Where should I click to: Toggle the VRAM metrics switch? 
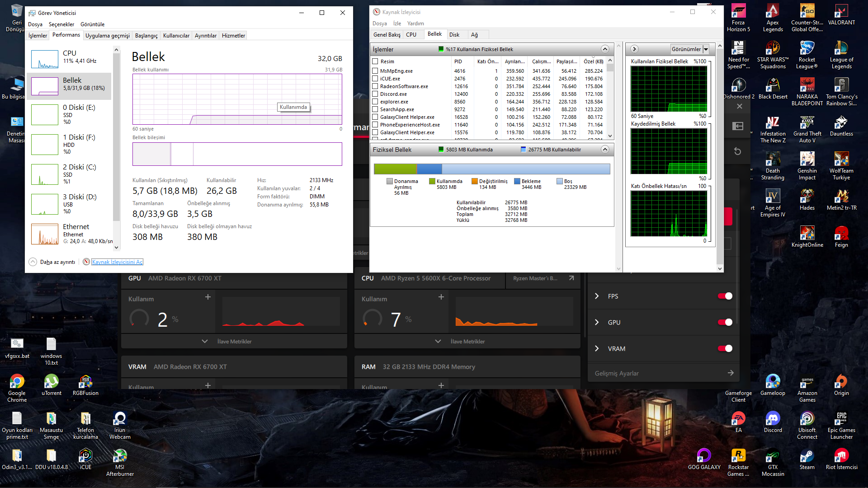coord(725,348)
